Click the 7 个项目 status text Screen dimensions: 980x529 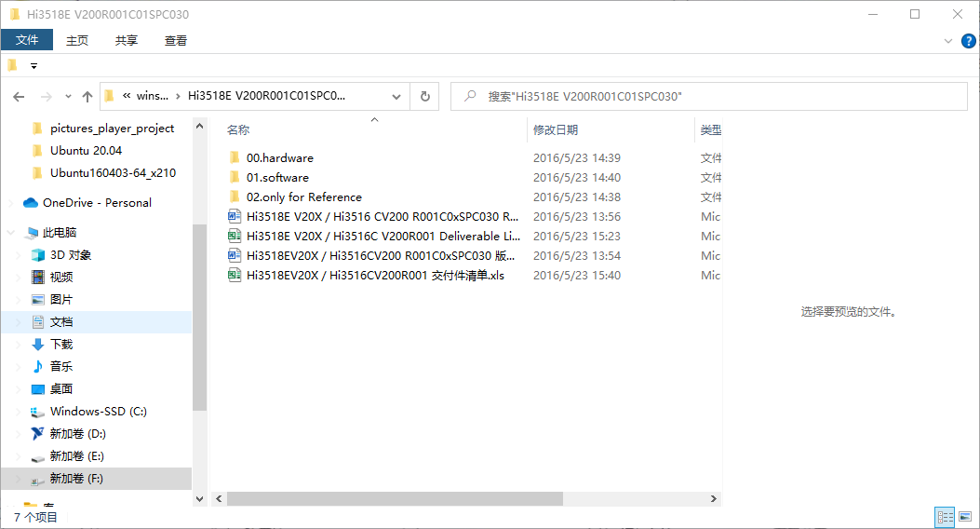click(35, 517)
